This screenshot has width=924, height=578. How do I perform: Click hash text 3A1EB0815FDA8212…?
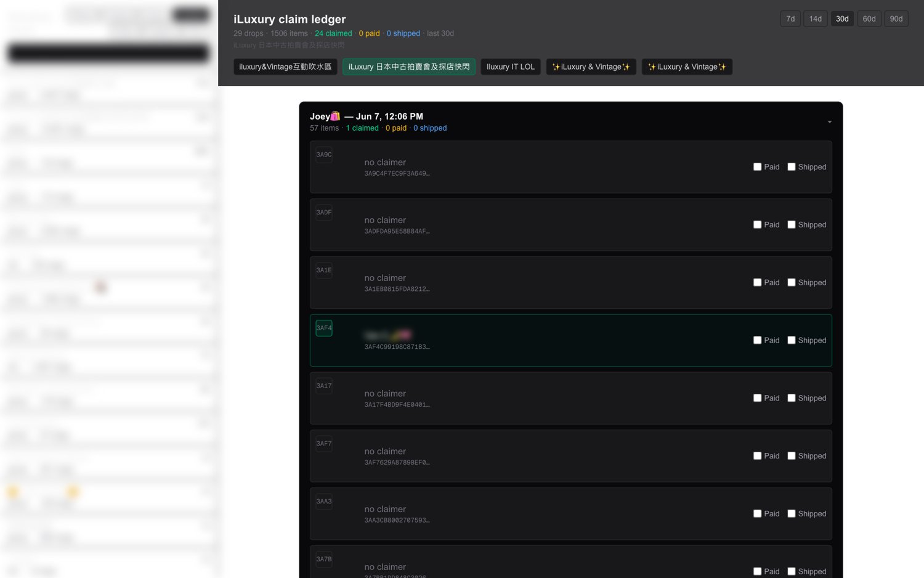pos(397,289)
